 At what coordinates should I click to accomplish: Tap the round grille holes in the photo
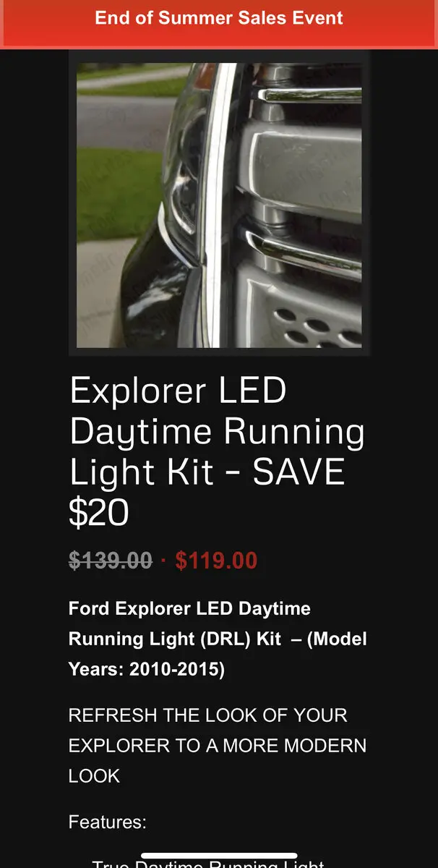tap(318, 324)
